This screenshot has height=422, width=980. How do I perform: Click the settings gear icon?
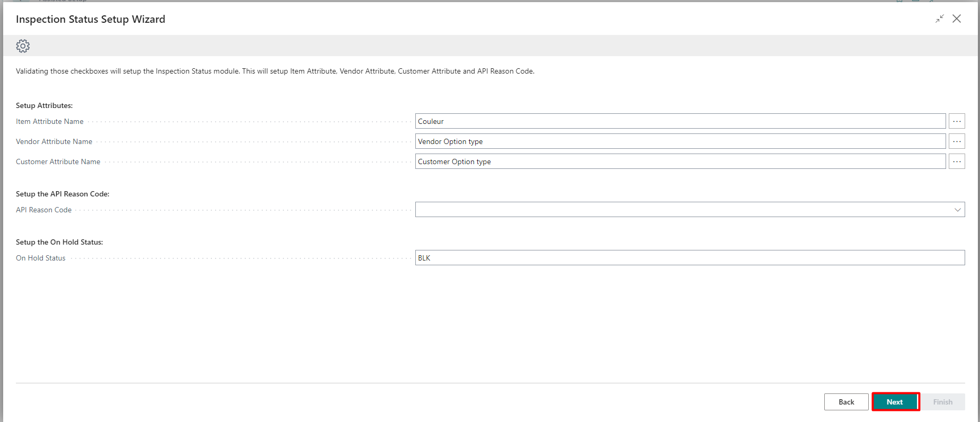point(23,46)
